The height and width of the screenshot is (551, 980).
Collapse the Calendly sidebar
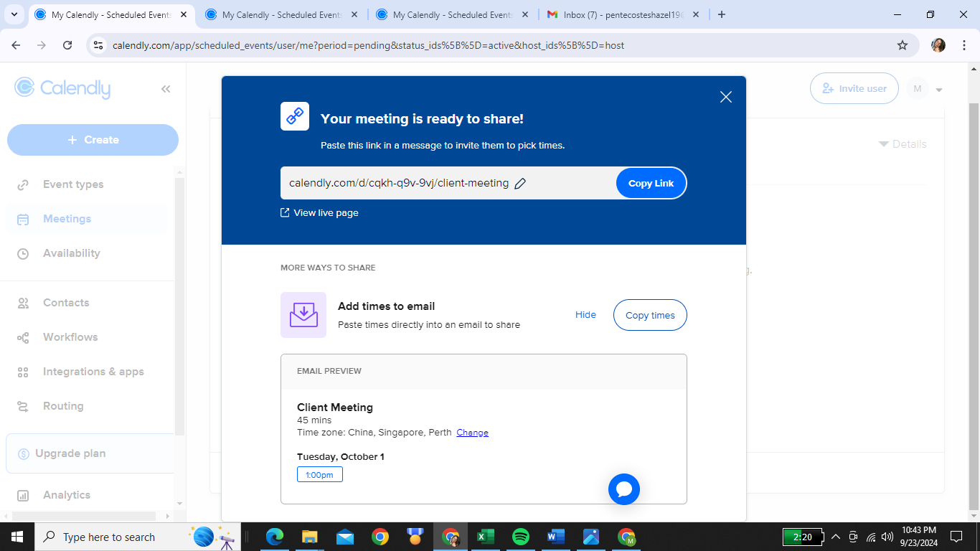pyautogui.click(x=166, y=89)
